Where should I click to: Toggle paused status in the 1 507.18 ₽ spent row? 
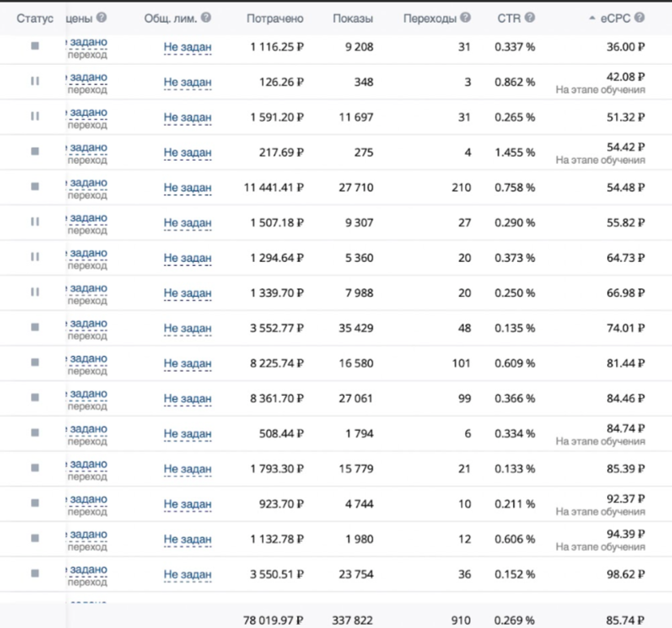[x=35, y=222]
